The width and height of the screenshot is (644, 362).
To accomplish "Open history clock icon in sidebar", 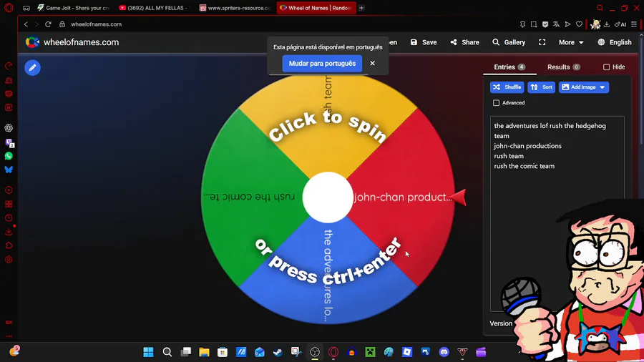I will click(x=9, y=218).
